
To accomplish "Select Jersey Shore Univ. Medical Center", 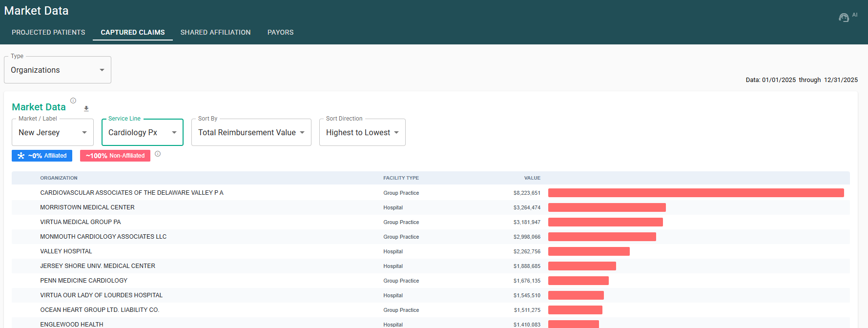I will (98, 266).
